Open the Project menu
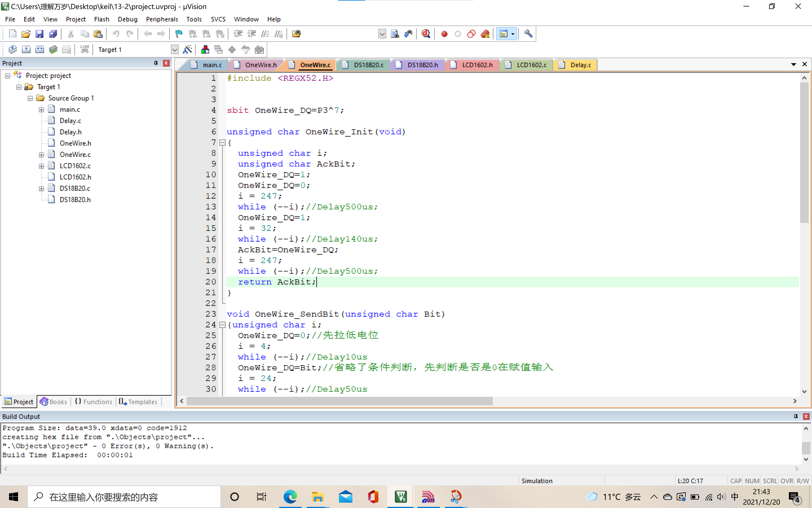This screenshot has width=812, height=508. coord(76,19)
